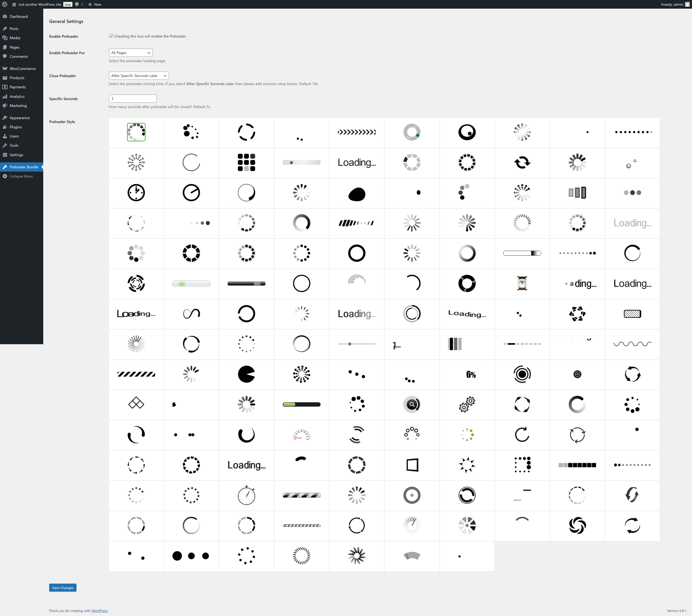The width and height of the screenshot is (692, 616).
Task: Click the Loading text preloader style
Action: click(x=356, y=162)
